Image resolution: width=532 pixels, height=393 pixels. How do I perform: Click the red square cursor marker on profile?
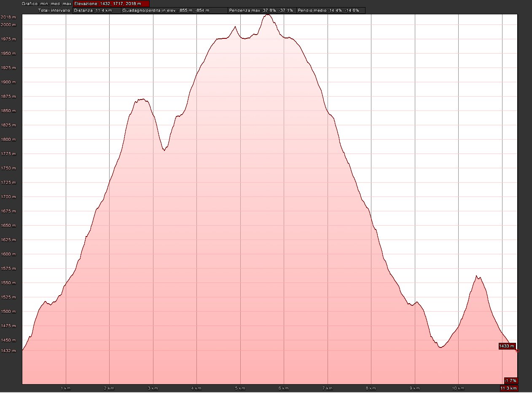click(517, 351)
